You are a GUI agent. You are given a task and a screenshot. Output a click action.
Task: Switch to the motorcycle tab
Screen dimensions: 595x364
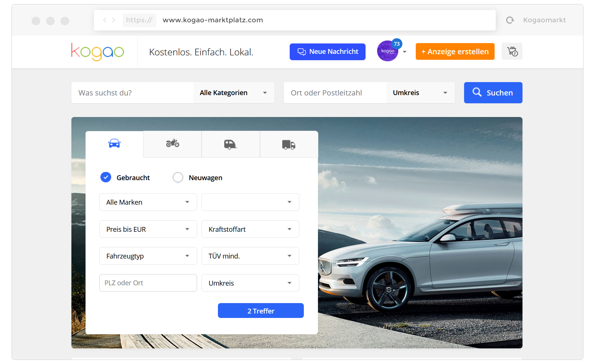[173, 144]
